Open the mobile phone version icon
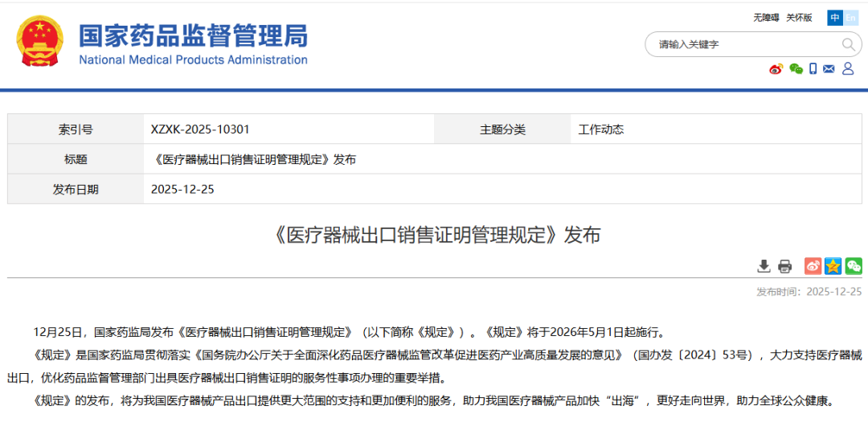Screen dimensions: 868x443 tap(813, 68)
